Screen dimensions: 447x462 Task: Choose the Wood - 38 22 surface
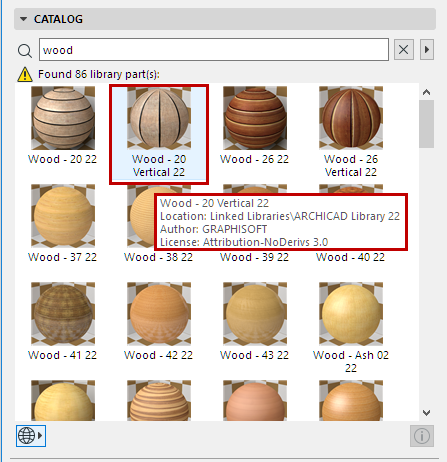[140, 216]
